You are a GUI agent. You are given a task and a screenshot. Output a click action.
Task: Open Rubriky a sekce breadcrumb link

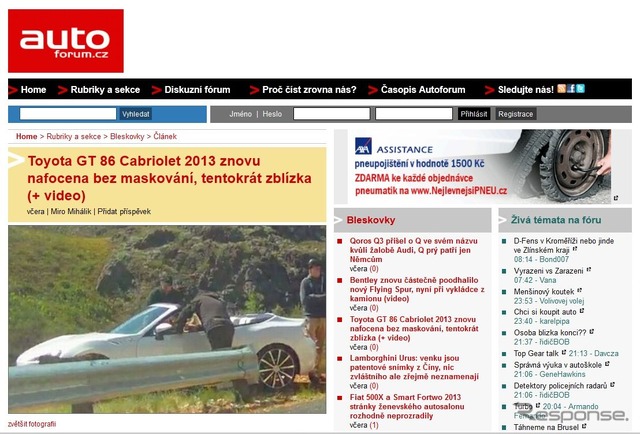[74, 136]
